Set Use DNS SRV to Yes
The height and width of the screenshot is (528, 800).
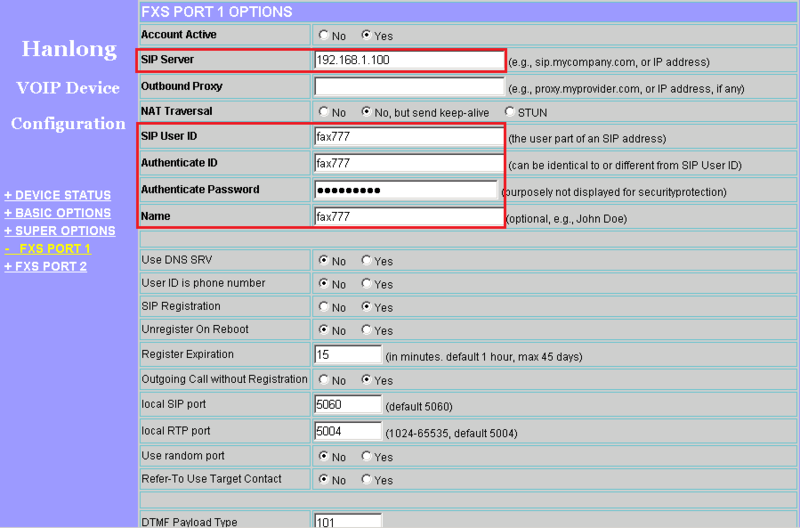click(366, 260)
